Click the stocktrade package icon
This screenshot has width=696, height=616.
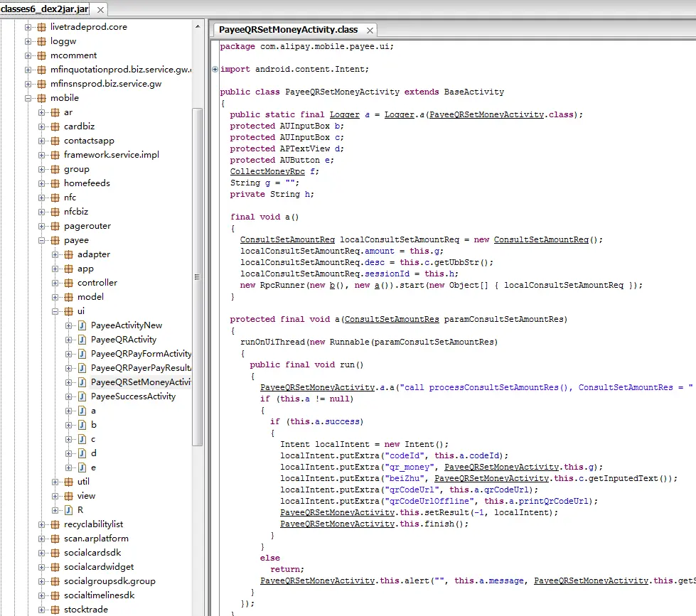(55, 610)
